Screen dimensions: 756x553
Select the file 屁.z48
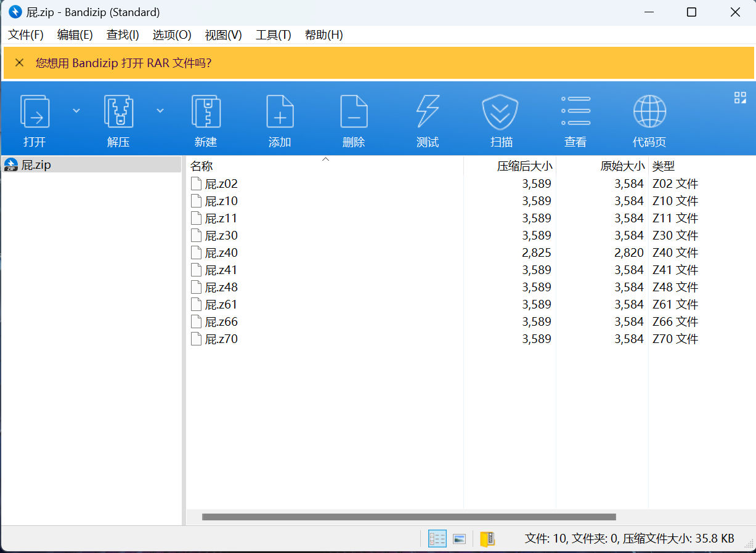(221, 287)
